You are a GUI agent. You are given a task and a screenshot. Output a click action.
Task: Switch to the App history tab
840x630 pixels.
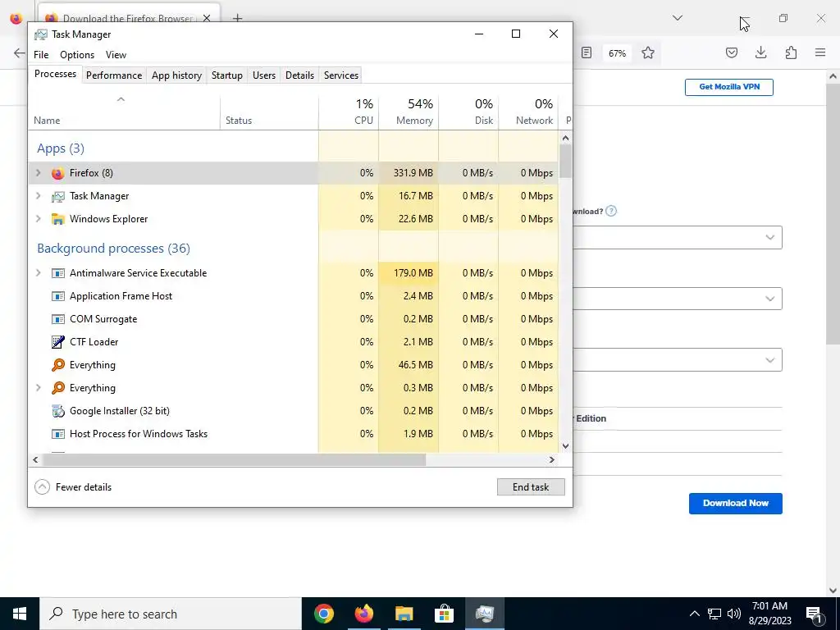point(177,75)
